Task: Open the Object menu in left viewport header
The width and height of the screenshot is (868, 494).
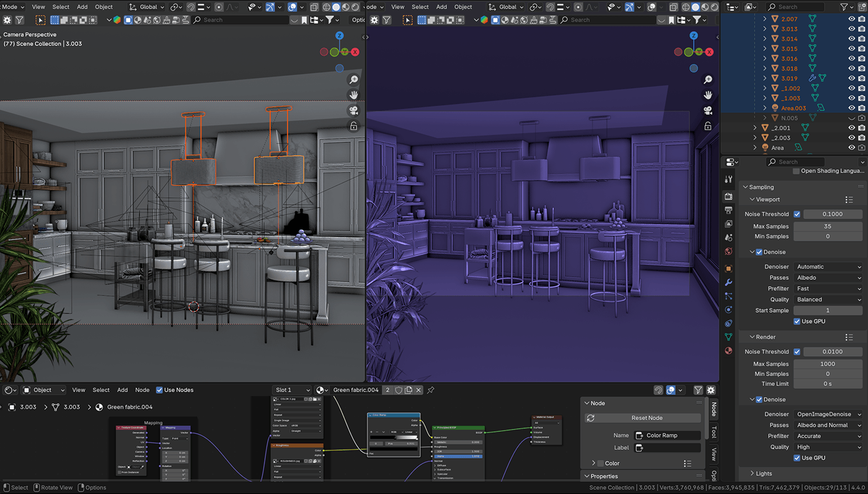Action: [x=104, y=7]
